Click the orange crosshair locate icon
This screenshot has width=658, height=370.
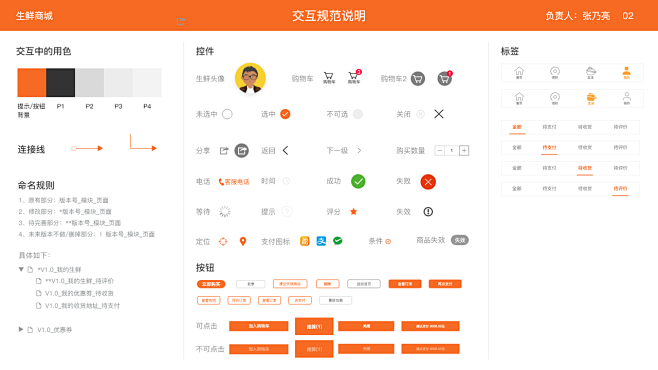223,241
